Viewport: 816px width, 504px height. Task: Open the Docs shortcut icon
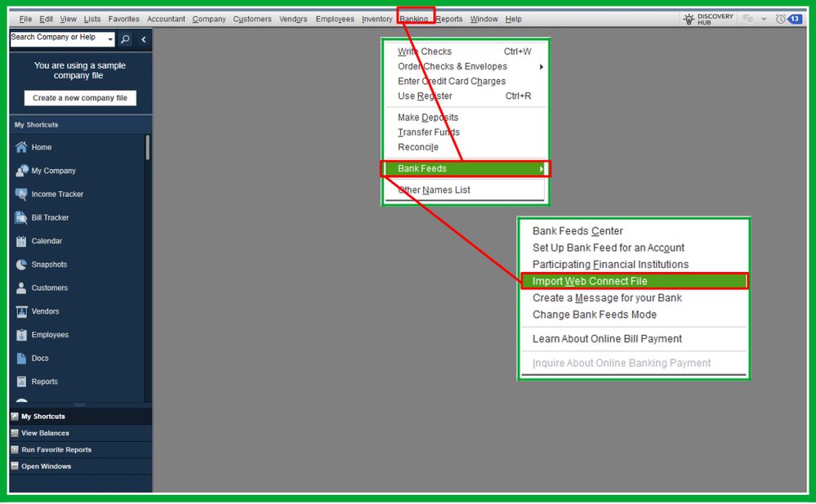pos(21,359)
